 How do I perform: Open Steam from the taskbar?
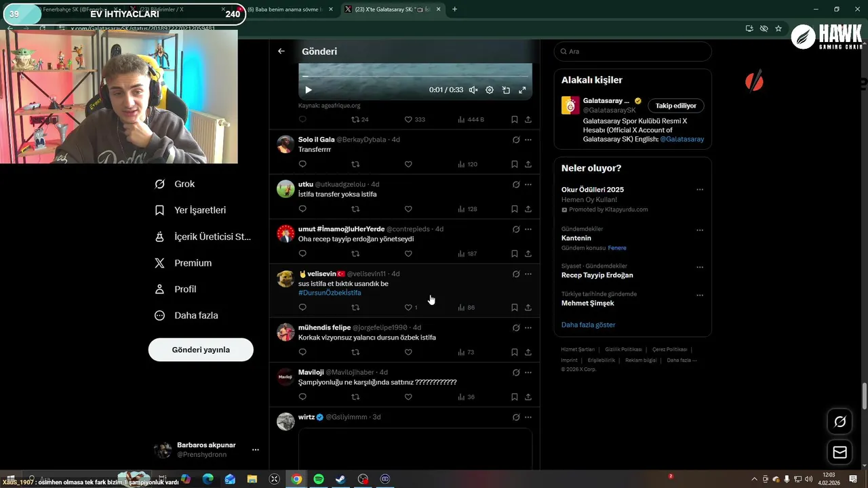(340, 479)
